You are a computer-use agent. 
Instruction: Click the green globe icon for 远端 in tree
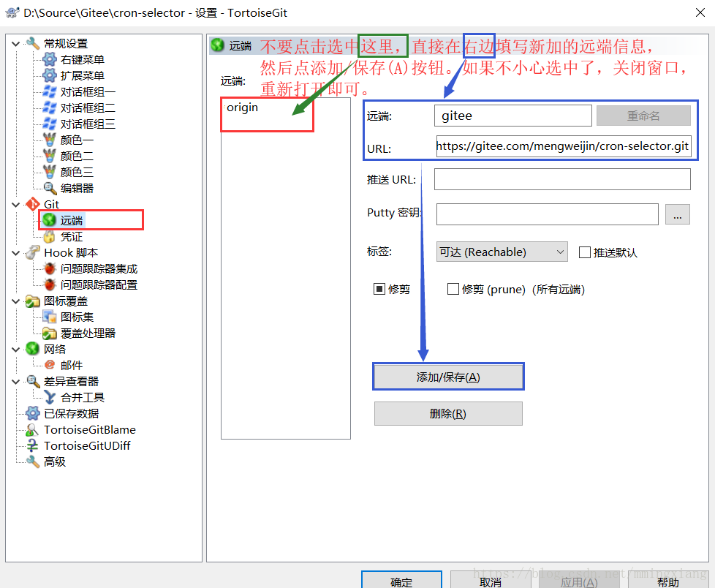(x=49, y=220)
